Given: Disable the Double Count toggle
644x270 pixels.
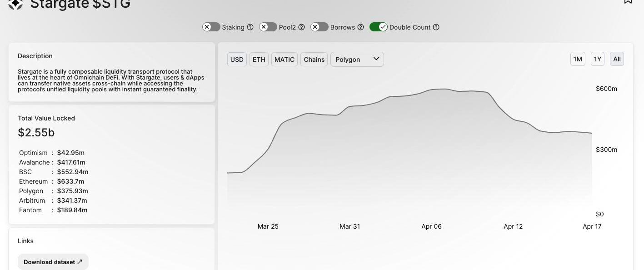Looking at the screenshot, I should (378, 27).
